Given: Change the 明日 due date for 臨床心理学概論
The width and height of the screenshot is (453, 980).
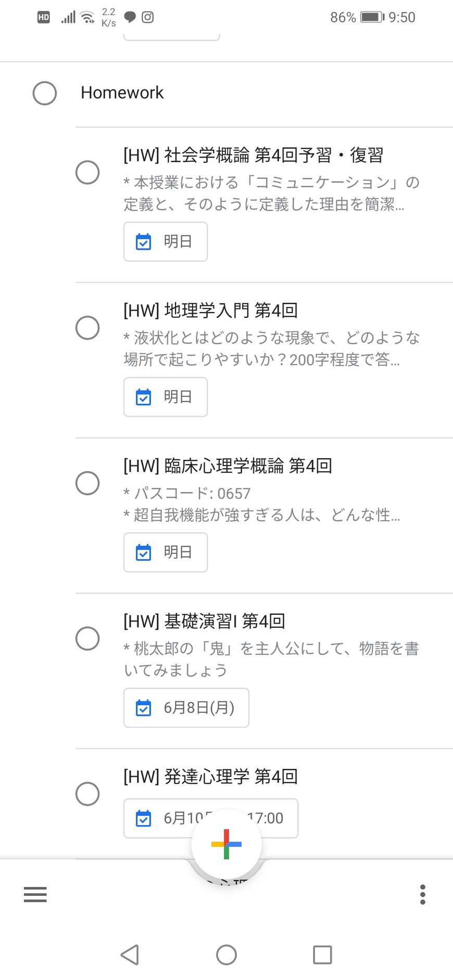Looking at the screenshot, I should (x=166, y=552).
